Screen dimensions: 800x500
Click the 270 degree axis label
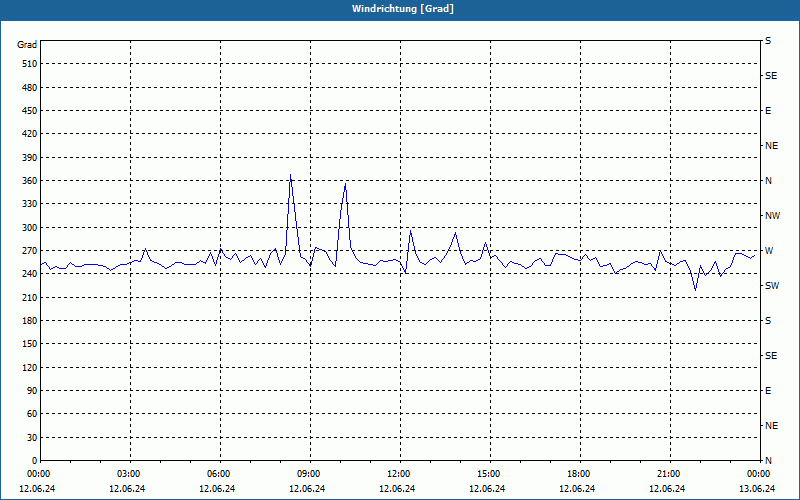[30, 251]
